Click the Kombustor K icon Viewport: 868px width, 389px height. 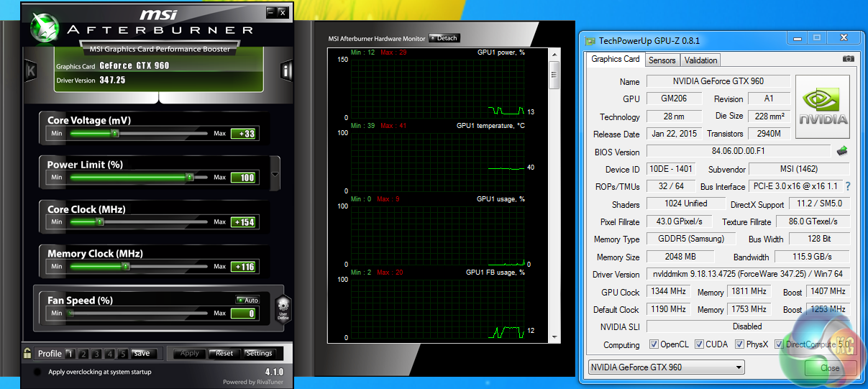(31, 70)
